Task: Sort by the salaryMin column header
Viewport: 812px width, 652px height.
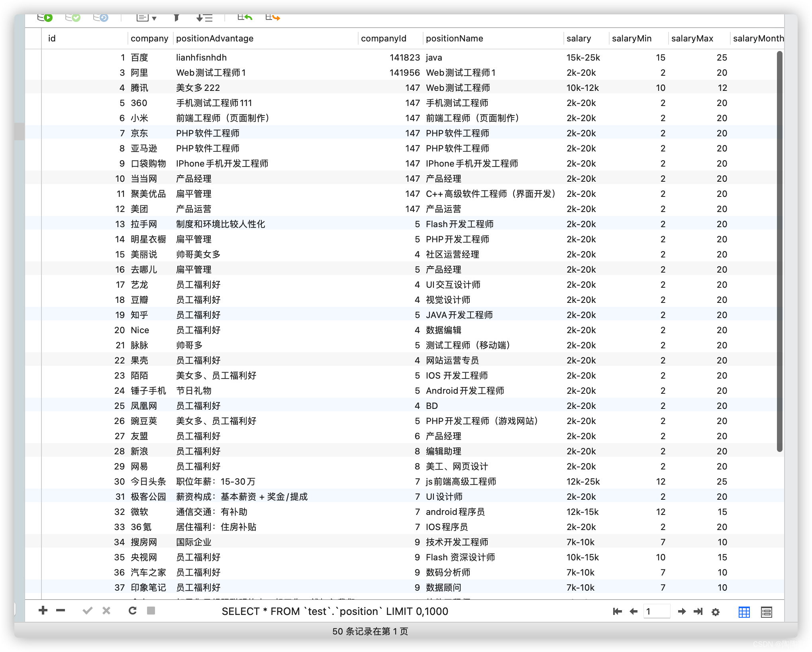Action: (632, 38)
